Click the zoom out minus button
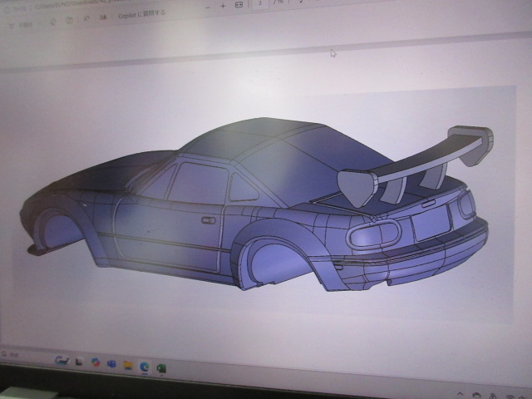Screen dimensions: 532x399 pyautogui.click(x=205, y=4)
